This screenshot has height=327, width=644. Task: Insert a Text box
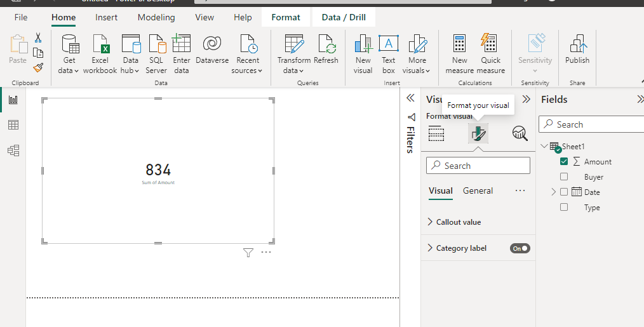coord(389,53)
